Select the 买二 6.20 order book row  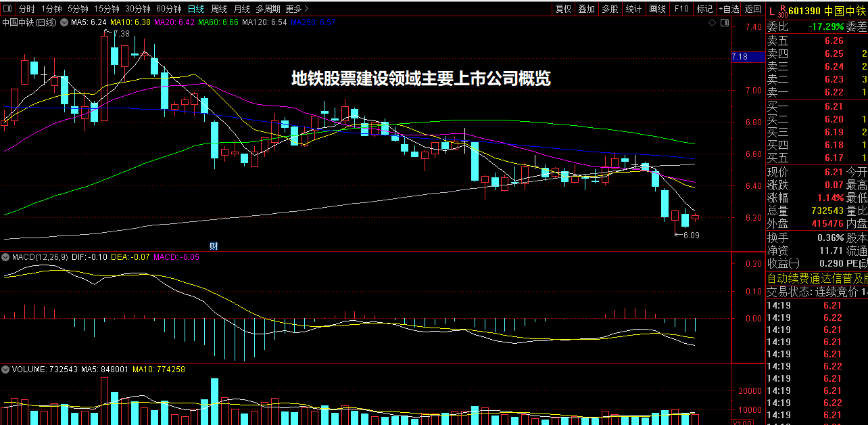[x=817, y=119]
